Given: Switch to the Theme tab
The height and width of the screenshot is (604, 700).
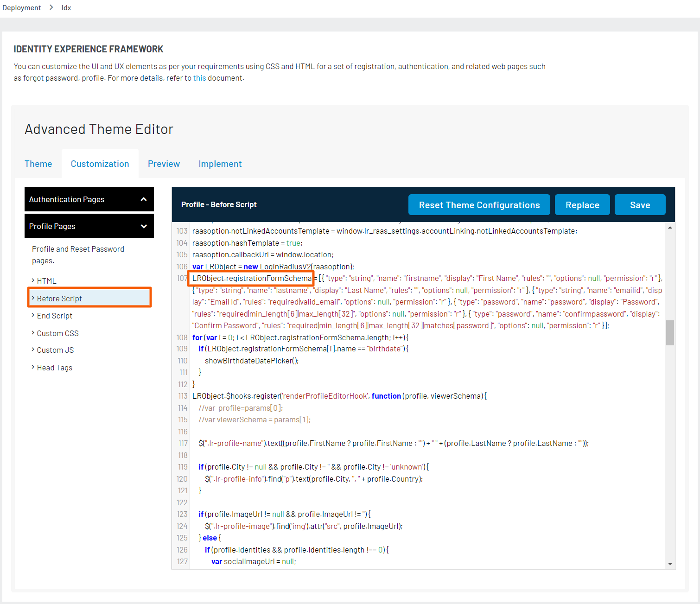Looking at the screenshot, I should pyautogui.click(x=38, y=164).
